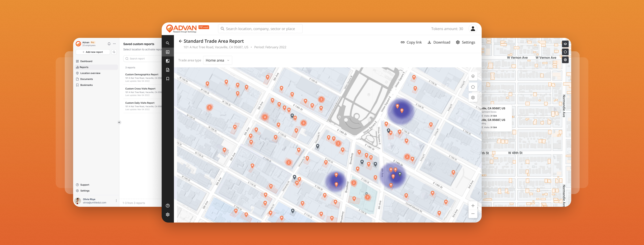Open report Settings button in header
644x245 pixels.
(x=465, y=42)
